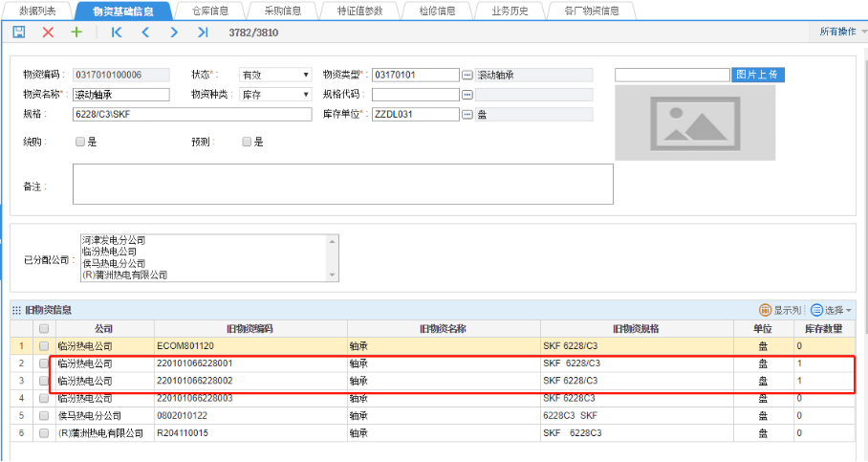Jump to first record arrow
868x462 pixels.
[x=117, y=33]
